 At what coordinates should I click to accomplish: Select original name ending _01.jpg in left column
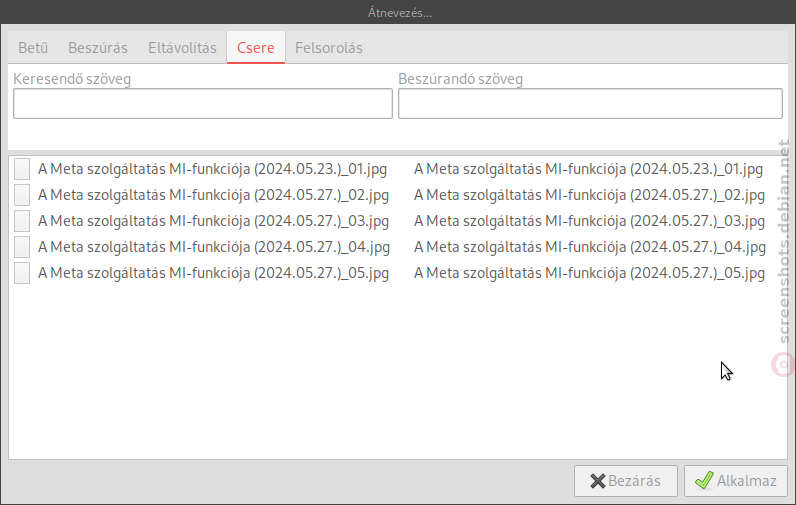pos(212,169)
